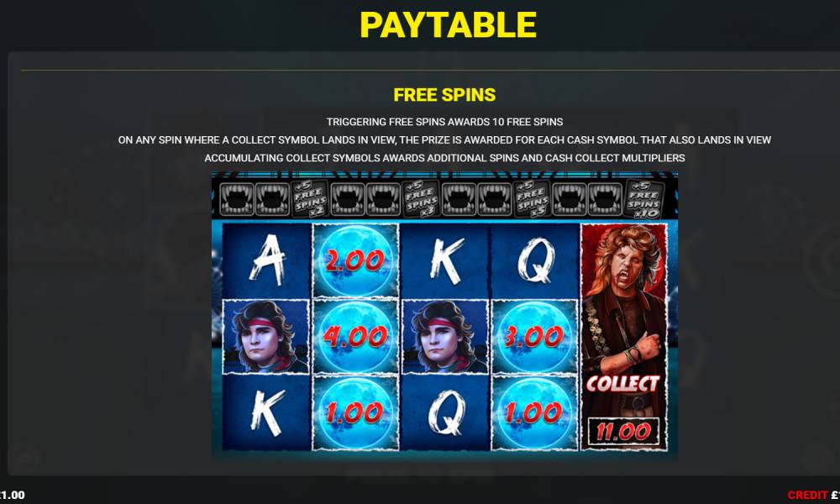840x504 pixels.
Task: Click the top-row K card symbol
Action: (445, 260)
